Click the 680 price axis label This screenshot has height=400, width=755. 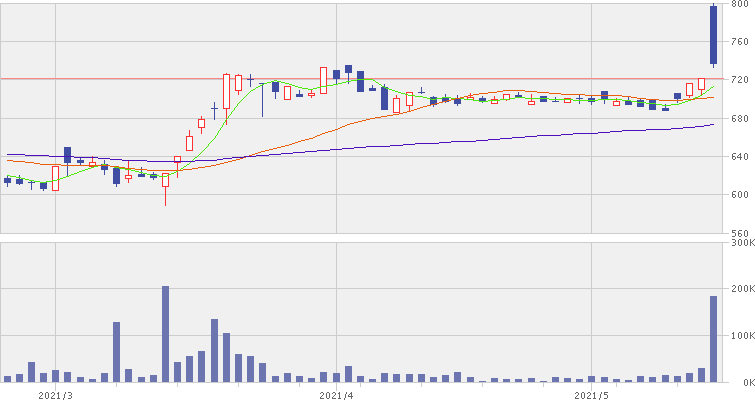[741, 119]
